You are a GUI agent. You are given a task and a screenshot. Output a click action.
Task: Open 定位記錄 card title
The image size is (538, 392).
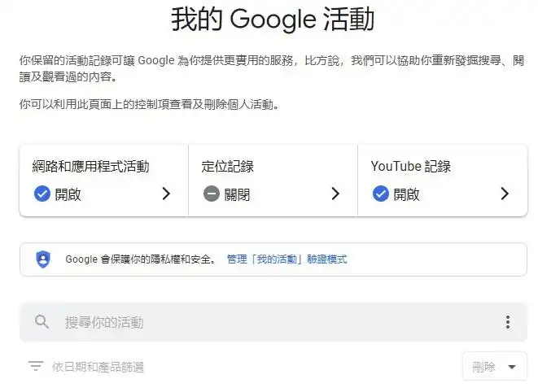[227, 167]
